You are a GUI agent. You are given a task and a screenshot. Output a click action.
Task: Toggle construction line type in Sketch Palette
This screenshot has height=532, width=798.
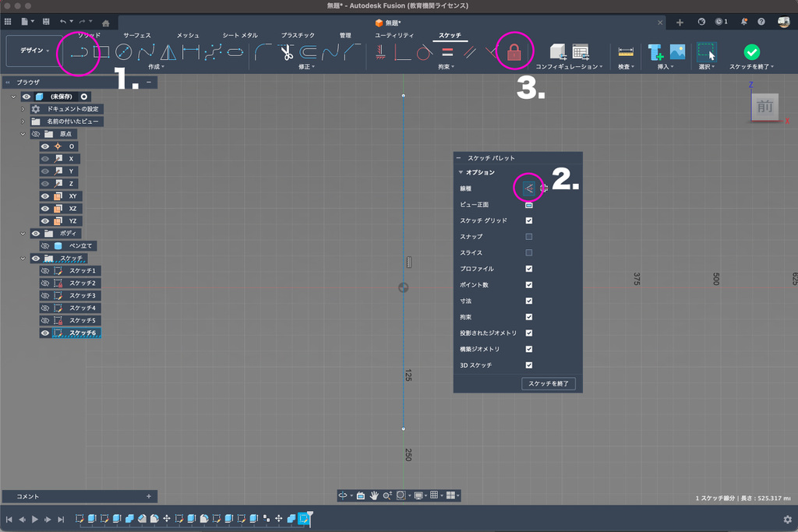point(528,188)
